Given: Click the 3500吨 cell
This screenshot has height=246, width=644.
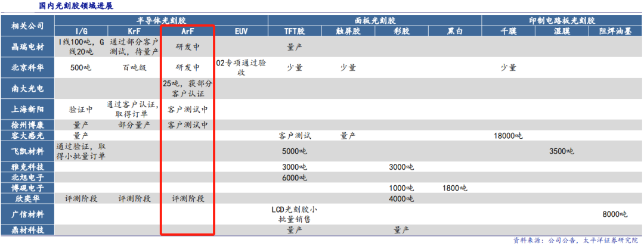Looking at the screenshot, I should click(x=562, y=151).
